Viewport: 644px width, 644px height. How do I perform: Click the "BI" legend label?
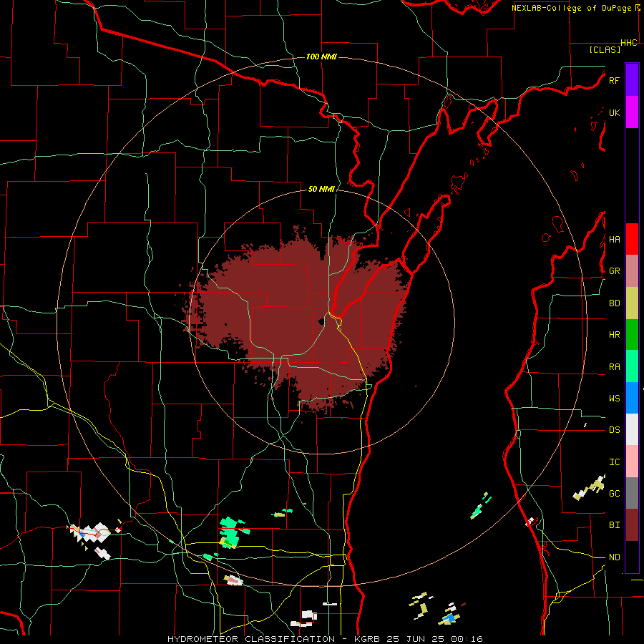click(614, 525)
